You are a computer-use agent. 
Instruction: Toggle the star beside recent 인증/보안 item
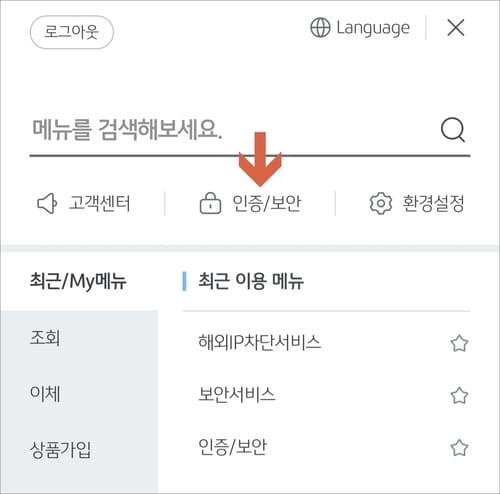[459, 447]
